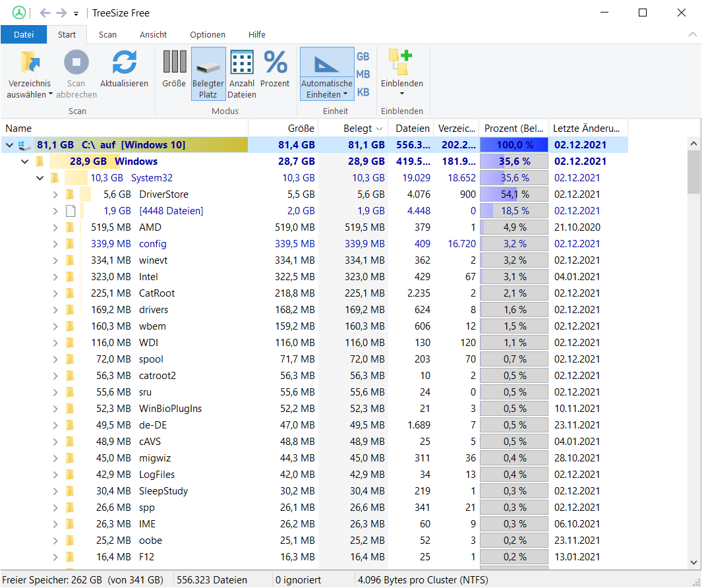Click the [4448 Dateien] file icon
The image size is (702, 588).
(71, 211)
